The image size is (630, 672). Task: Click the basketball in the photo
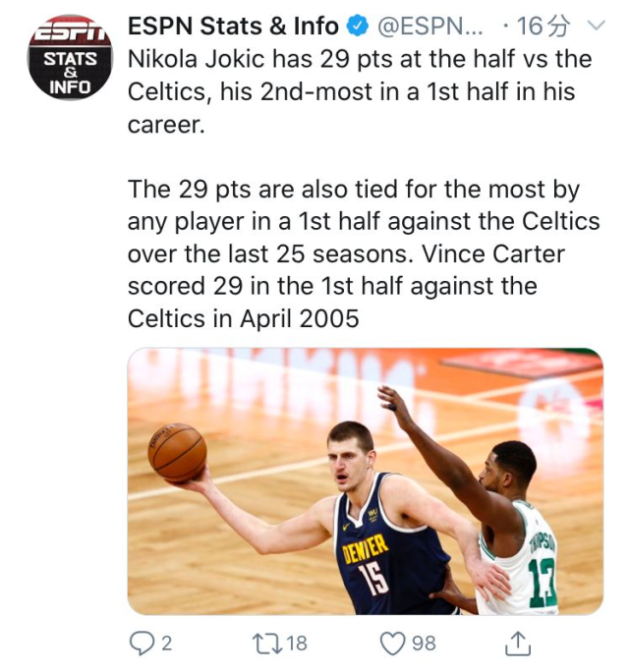177,452
